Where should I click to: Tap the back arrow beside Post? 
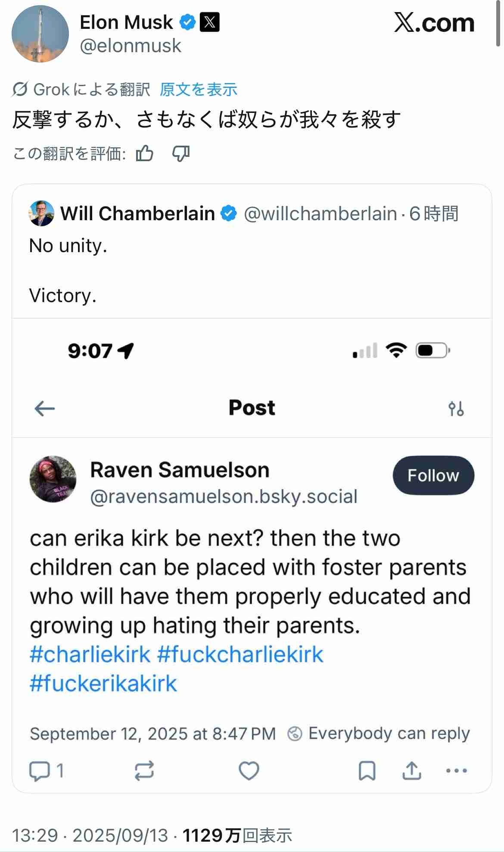pyautogui.click(x=45, y=408)
